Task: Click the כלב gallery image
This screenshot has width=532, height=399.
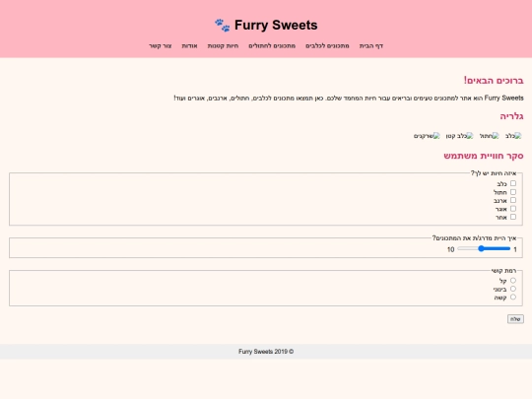Action: [x=513, y=136]
